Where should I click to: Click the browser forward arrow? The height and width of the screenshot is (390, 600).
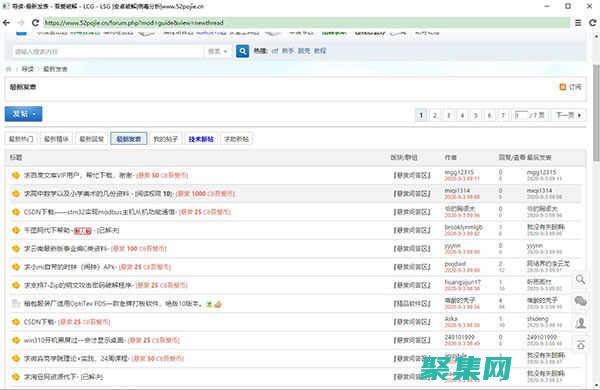[21, 23]
